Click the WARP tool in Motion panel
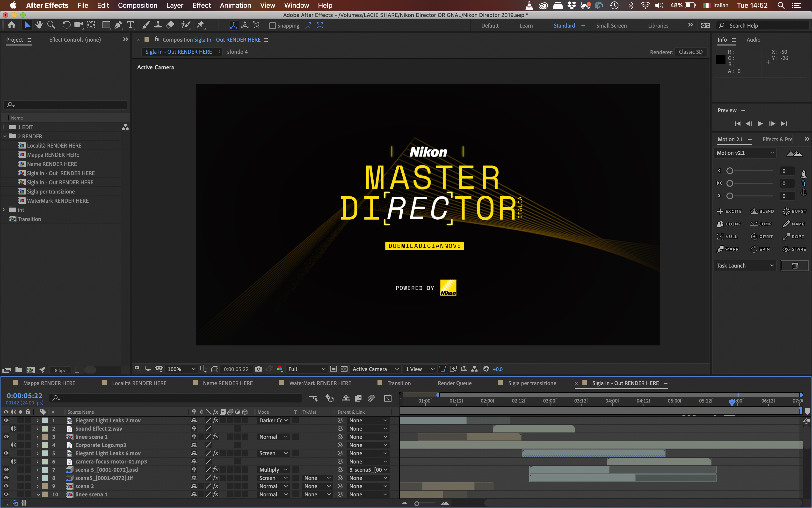 [728, 249]
